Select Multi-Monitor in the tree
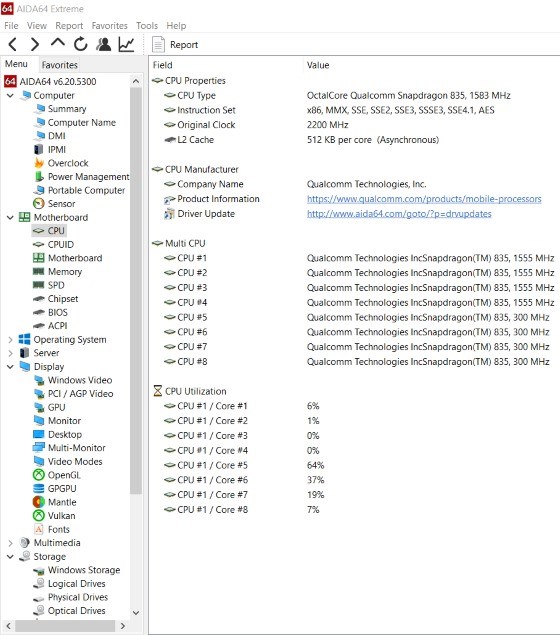 77,448
